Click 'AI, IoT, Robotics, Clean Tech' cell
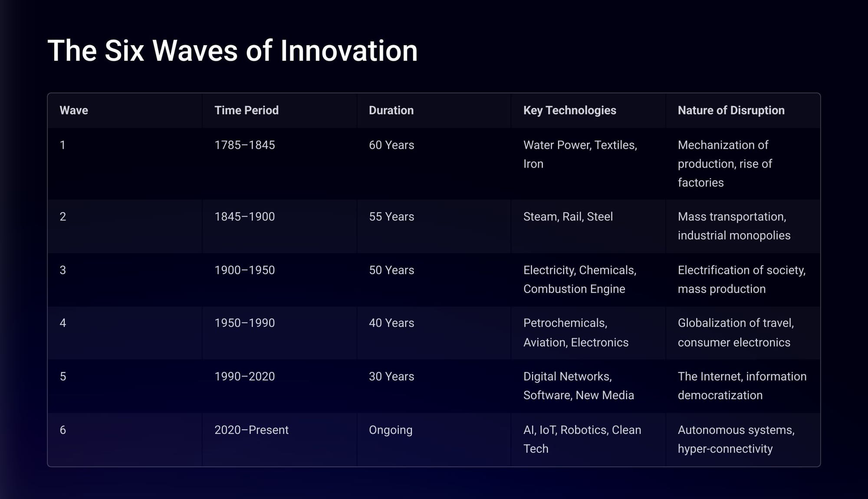 click(589, 440)
